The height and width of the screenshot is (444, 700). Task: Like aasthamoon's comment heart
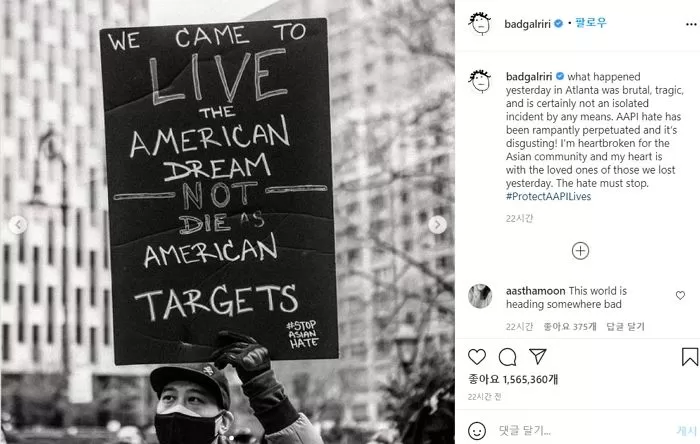click(x=680, y=295)
